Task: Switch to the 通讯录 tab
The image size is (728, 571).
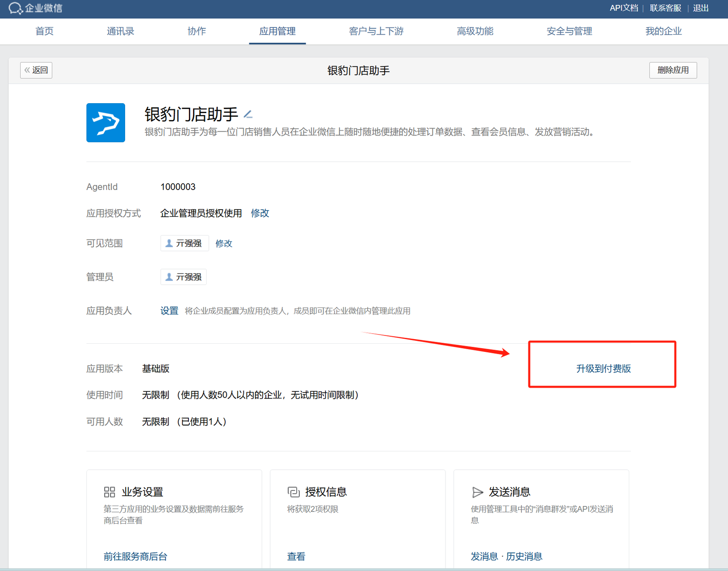Action: 121,31
